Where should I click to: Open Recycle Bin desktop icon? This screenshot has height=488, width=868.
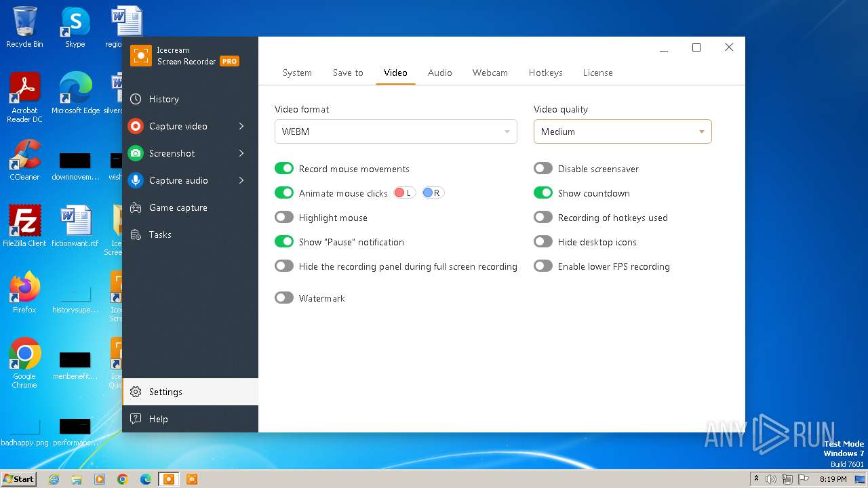click(24, 27)
